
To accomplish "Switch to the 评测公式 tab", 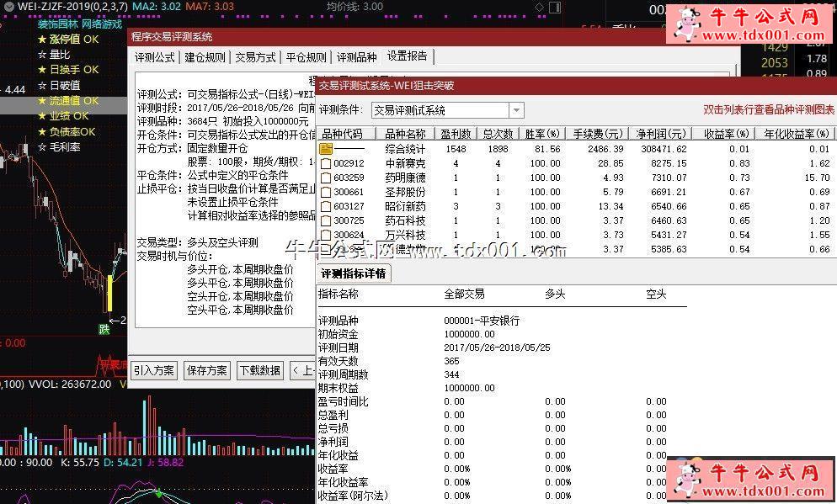I will coord(155,57).
